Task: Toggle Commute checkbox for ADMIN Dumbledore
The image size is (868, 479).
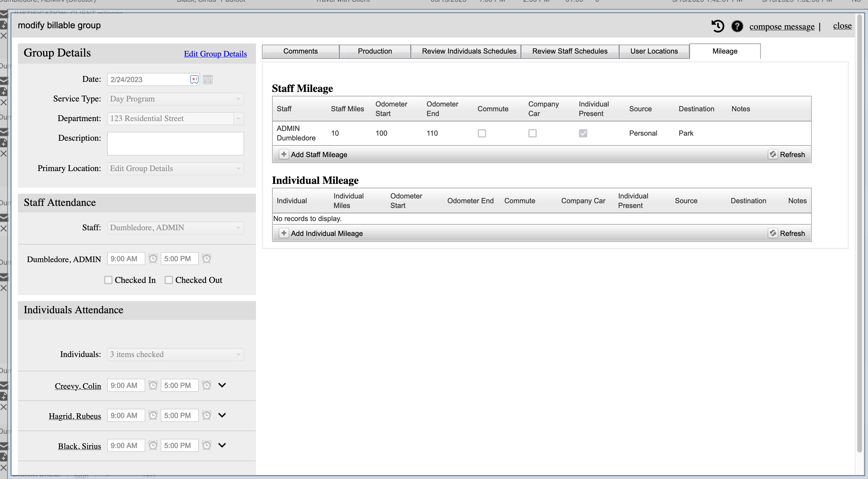Action: [x=482, y=133]
